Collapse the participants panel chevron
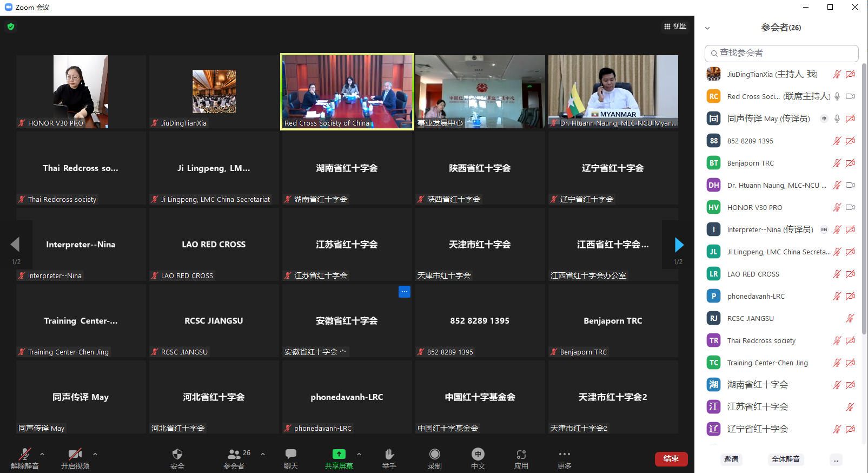 [x=707, y=28]
